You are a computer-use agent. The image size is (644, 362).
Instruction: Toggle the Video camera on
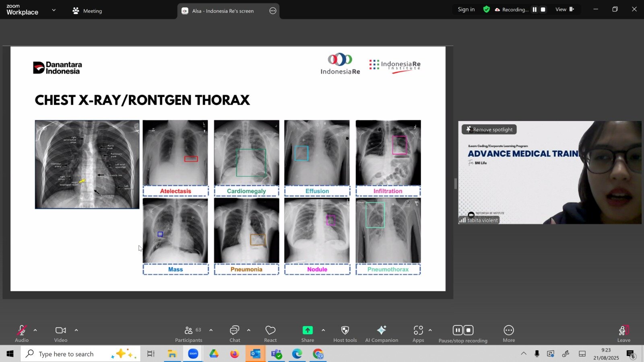click(61, 334)
